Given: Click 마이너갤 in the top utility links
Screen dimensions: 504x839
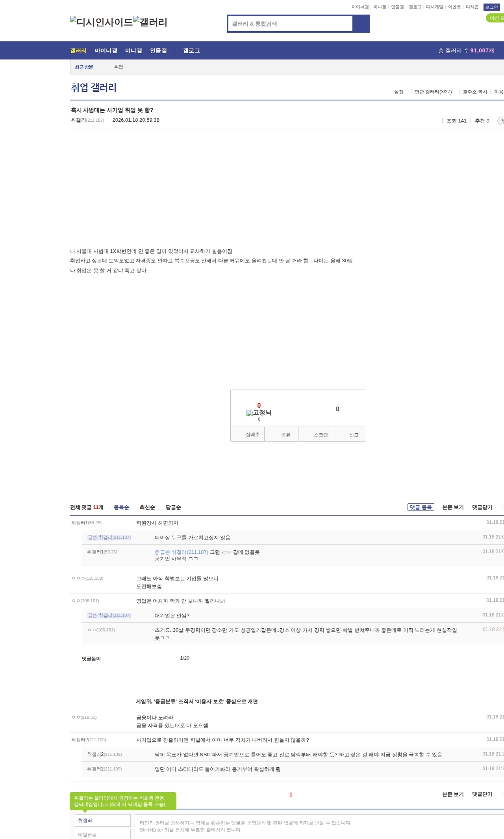Looking at the screenshot, I should click(360, 7).
